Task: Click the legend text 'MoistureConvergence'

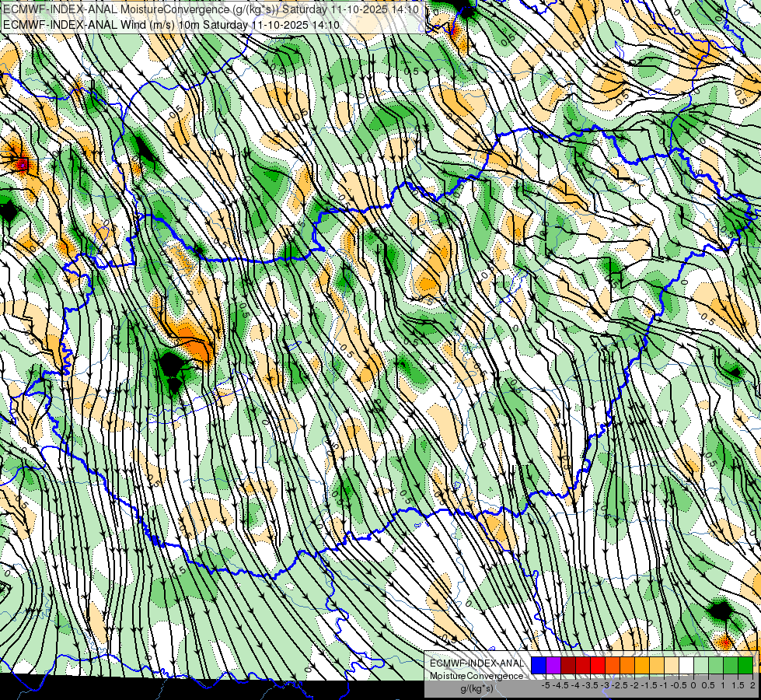Action: [x=476, y=676]
